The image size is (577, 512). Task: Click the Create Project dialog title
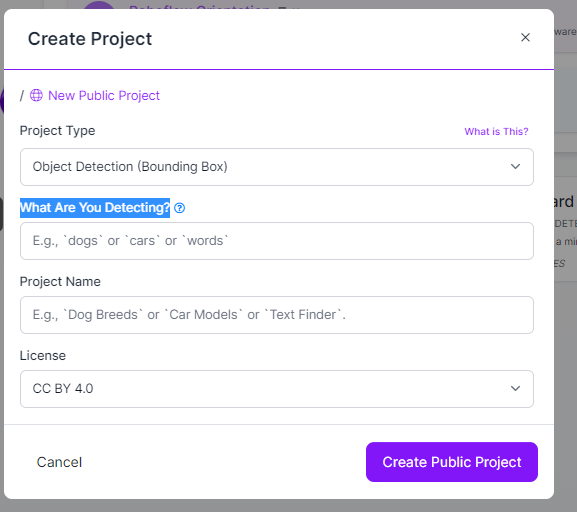(x=90, y=39)
